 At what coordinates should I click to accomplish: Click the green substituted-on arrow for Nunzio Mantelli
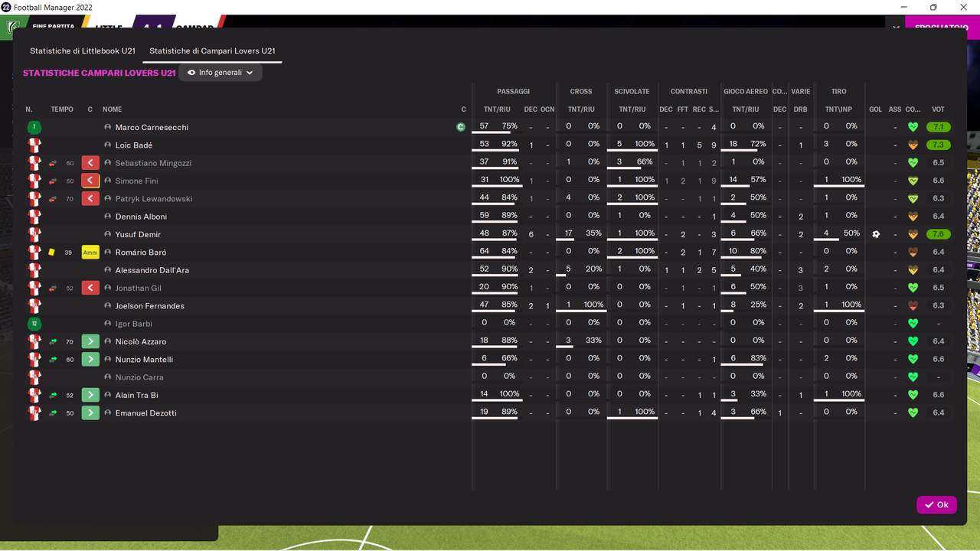(x=90, y=360)
